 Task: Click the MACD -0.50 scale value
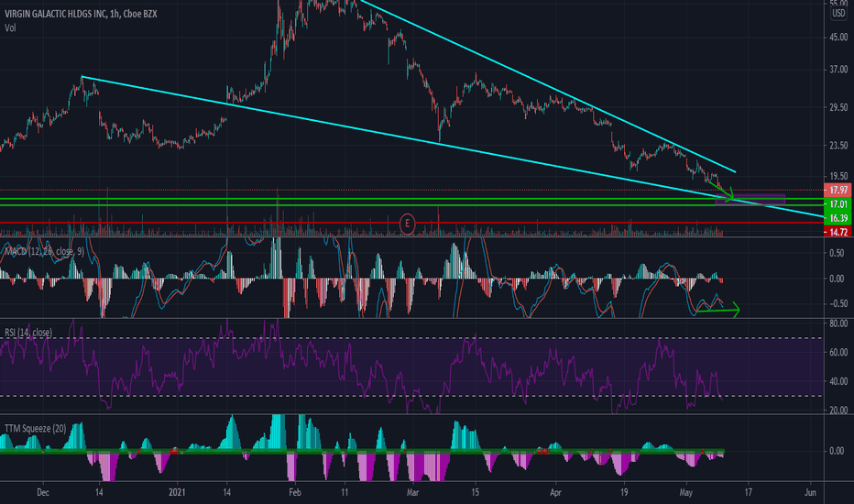[836, 304]
